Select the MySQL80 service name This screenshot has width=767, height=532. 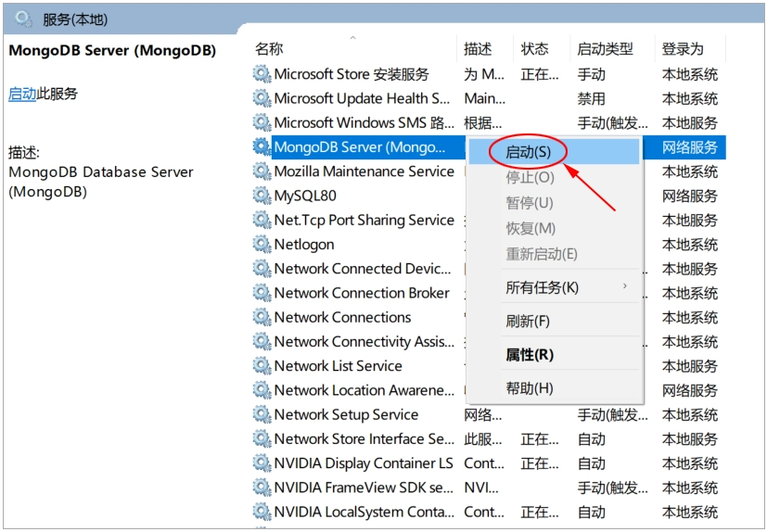(x=305, y=196)
